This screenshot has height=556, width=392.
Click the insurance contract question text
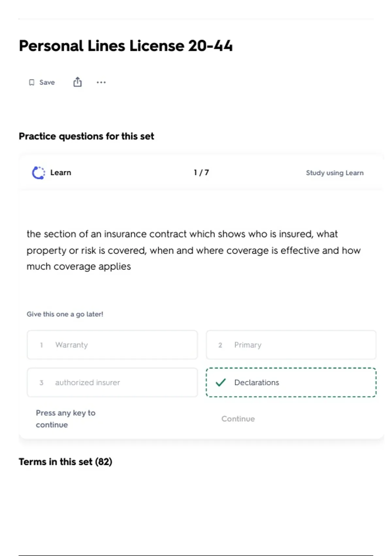click(193, 250)
